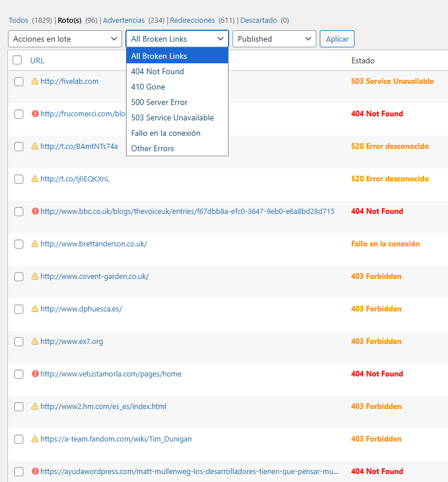Select checkbox for t.co/BAmtNTs74a row
Screen dimensions: 448x482
[19, 147]
